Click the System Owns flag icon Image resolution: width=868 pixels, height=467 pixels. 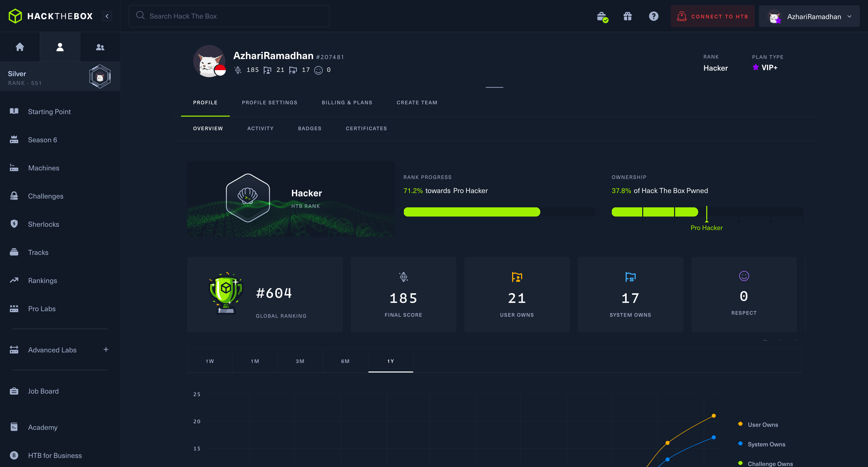pos(630,277)
